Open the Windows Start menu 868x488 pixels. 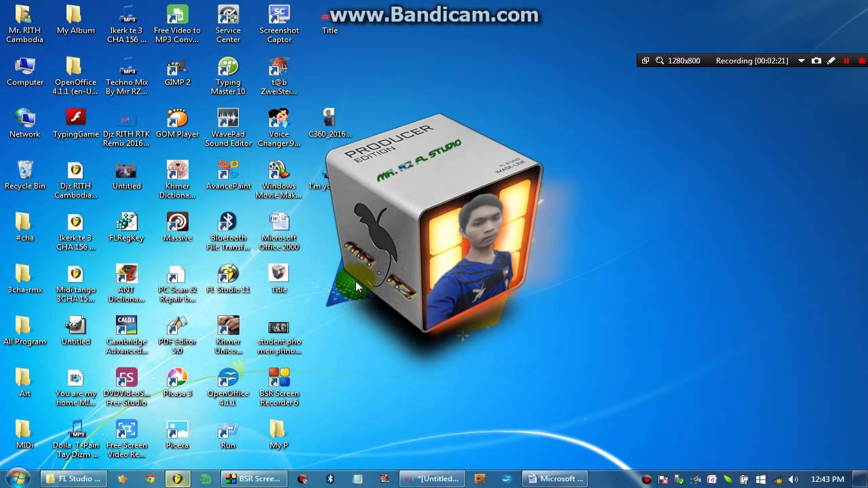[x=17, y=479]
